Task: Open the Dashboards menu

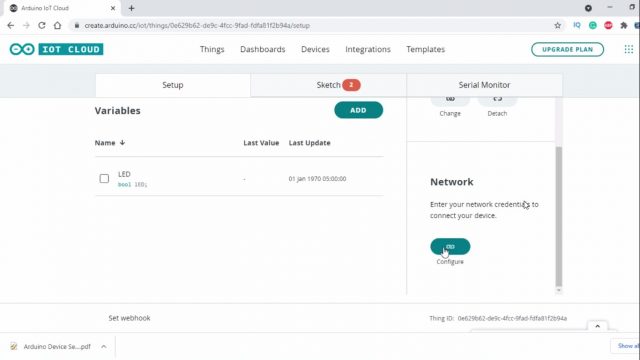Action: click(x=262, y=49)
